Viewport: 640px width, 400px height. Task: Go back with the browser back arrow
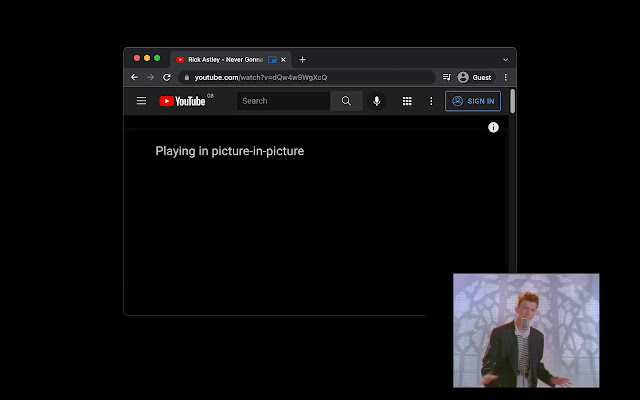(x=134, y=77)
